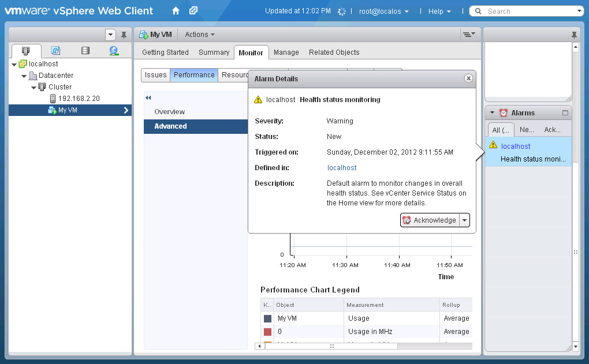Open the Actions dropdown menu
The height and width of the screenshot is (364, 589).
(x=200, y=35)
